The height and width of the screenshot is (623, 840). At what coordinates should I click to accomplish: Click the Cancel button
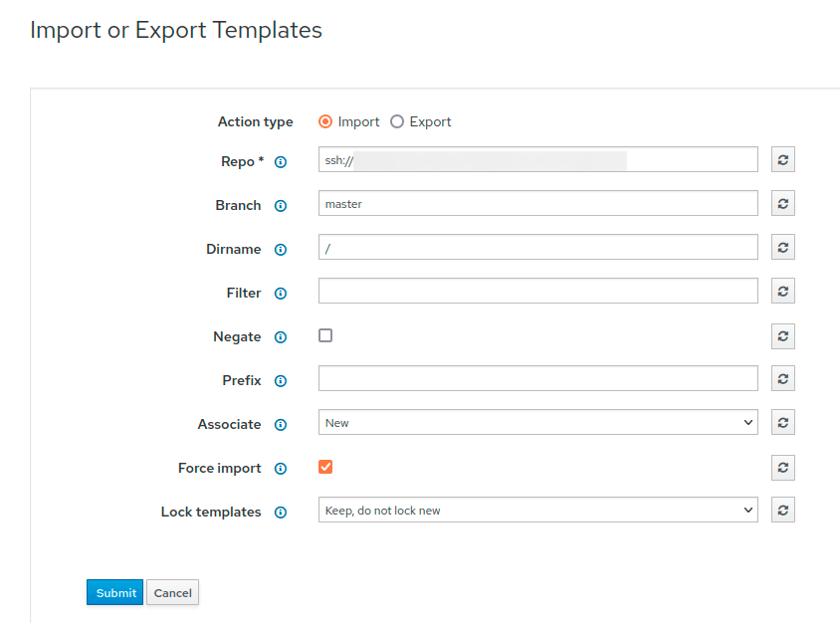click(172, 593)
